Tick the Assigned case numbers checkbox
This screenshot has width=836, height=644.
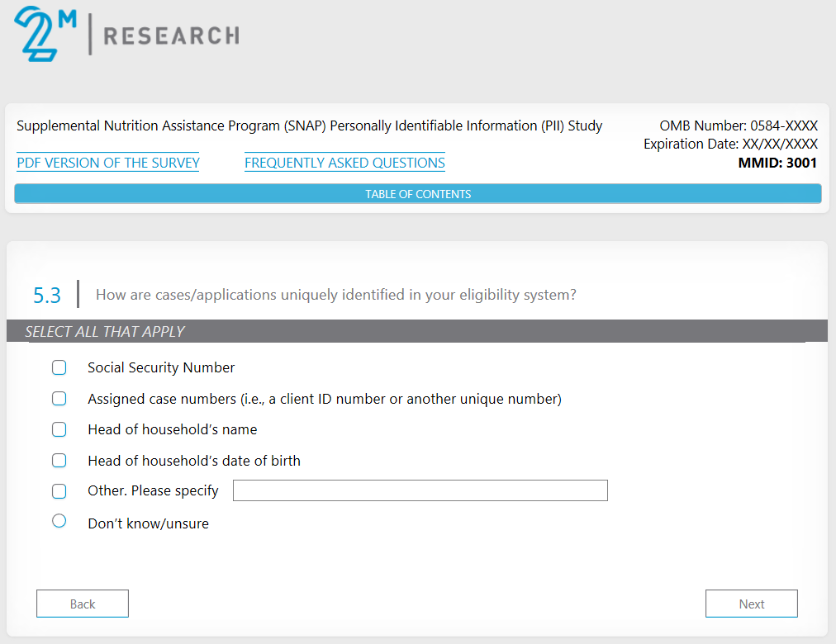(59, 399)
